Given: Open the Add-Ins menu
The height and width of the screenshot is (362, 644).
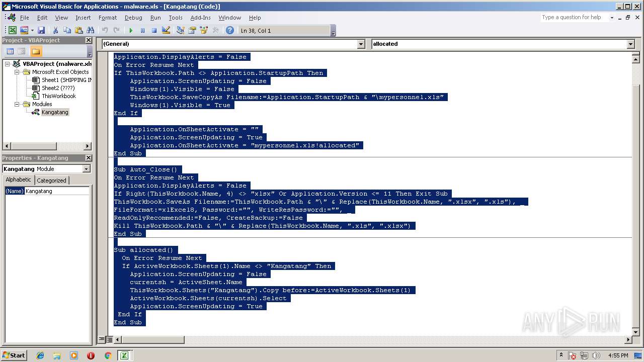Looking at the screenshot, I should coord(200,18).
